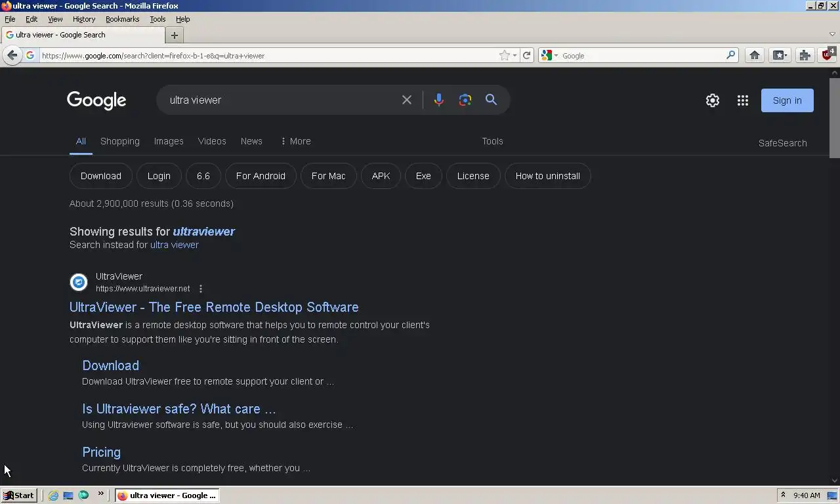Select the 6.6 filter chip
The image size is (840, 504).
[203, 176]
